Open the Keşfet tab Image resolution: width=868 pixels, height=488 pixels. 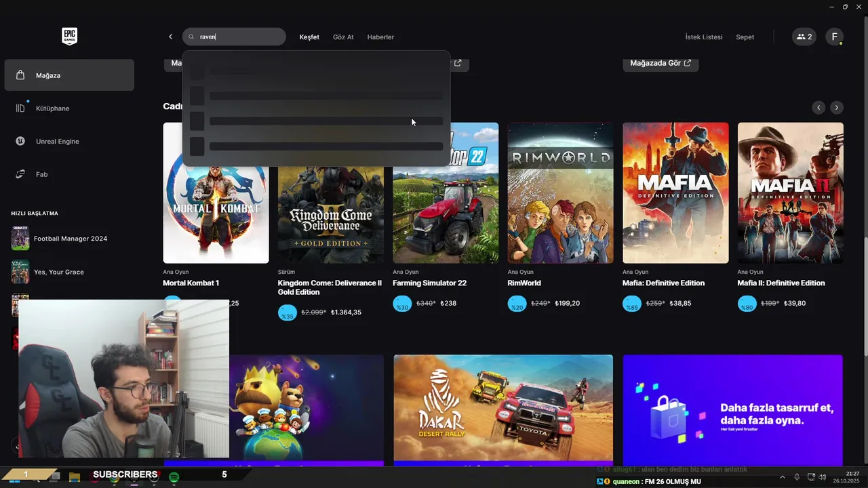coord(309,37)
